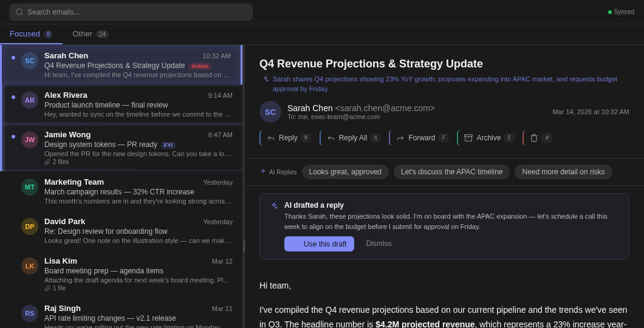Screen dimensions: 644x328
Task: Click the AI drafted reply sparkle icon
Action: pyautogui.click(x=275, y=206)
